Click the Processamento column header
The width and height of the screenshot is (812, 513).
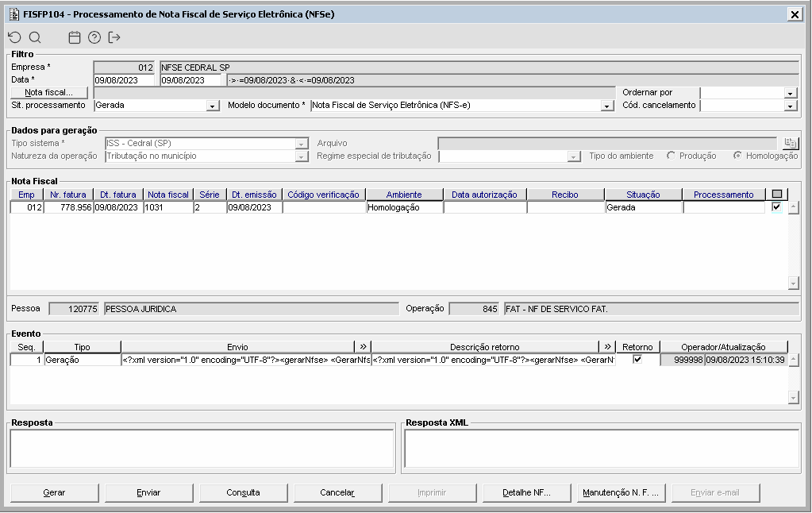tap(723, 195)
